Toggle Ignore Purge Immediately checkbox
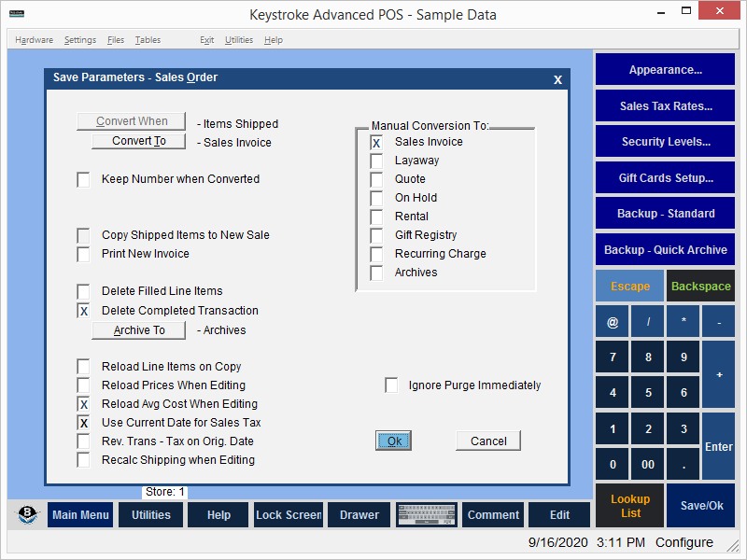Screen dimensions: 747x560 (391, 385)
